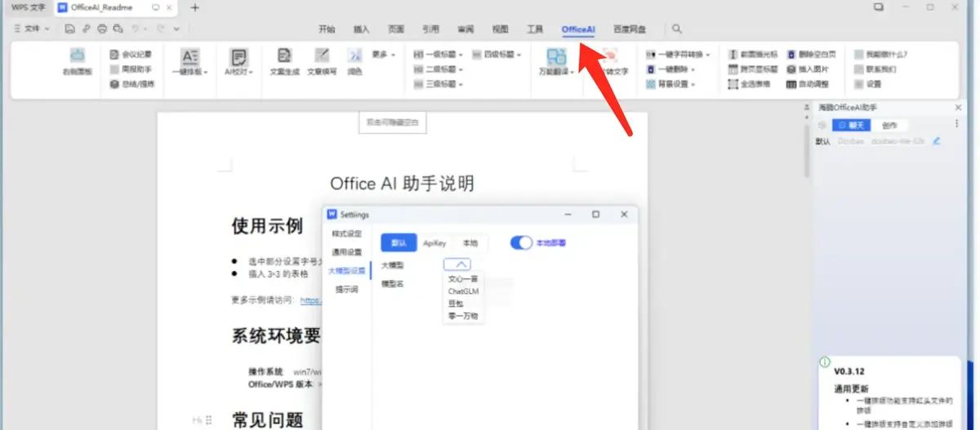
Task: Open the 文件 menu
Action: [32, 29]
